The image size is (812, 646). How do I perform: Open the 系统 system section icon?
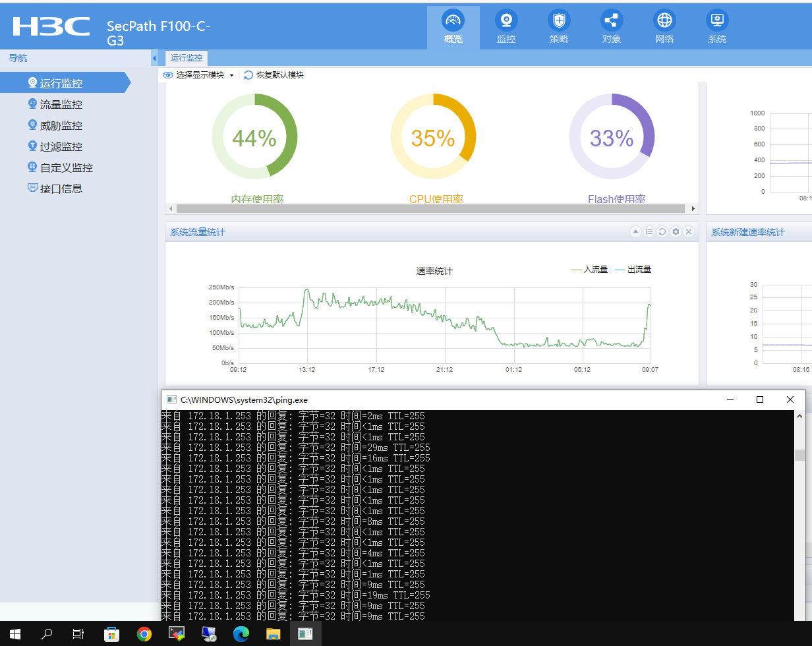tap(716, 27)
